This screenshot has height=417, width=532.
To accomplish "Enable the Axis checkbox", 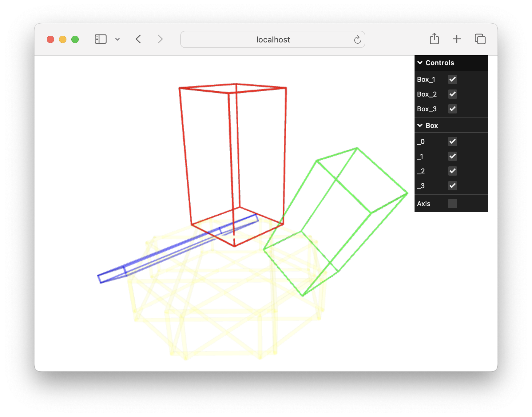I will [x=453, y=204].
